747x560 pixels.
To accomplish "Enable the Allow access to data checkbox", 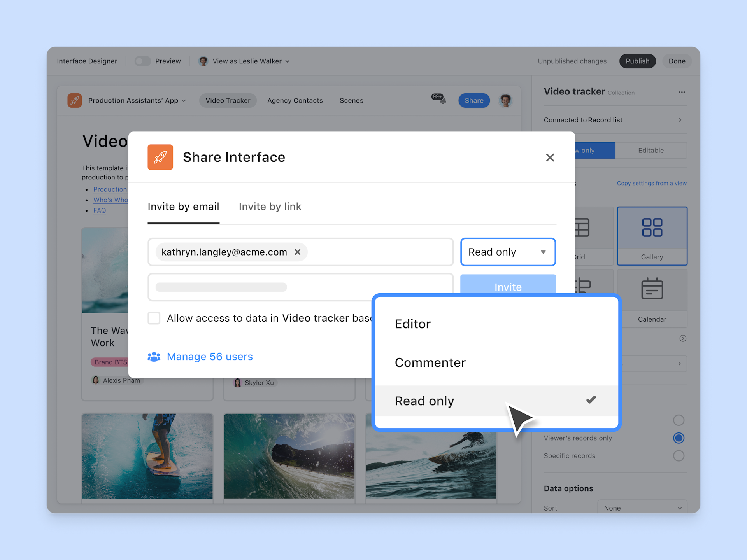I will pos(154,318).
